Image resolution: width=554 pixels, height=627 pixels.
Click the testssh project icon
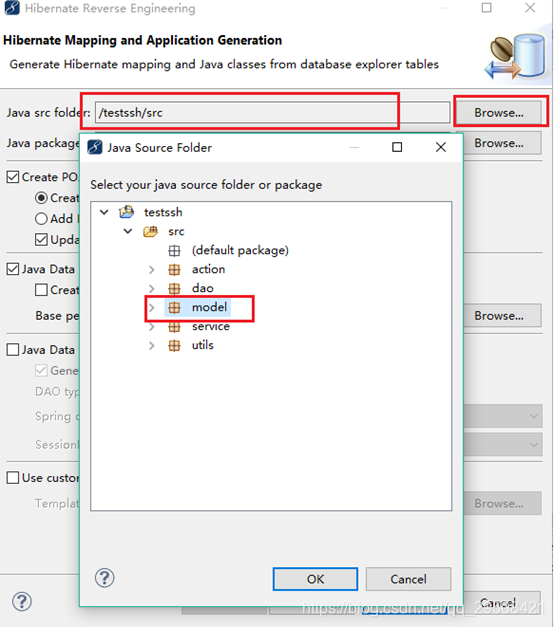click(126, 212)
